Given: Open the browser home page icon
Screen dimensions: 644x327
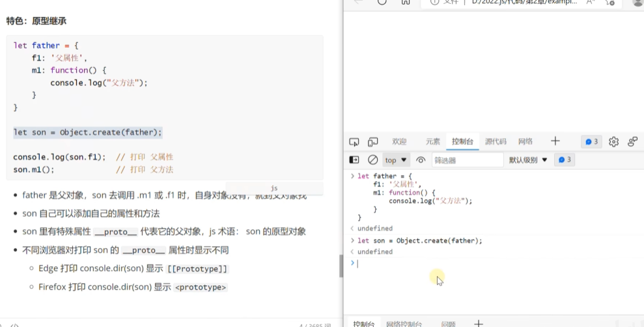Looking at the screenshot, I should tap(406, 2).
